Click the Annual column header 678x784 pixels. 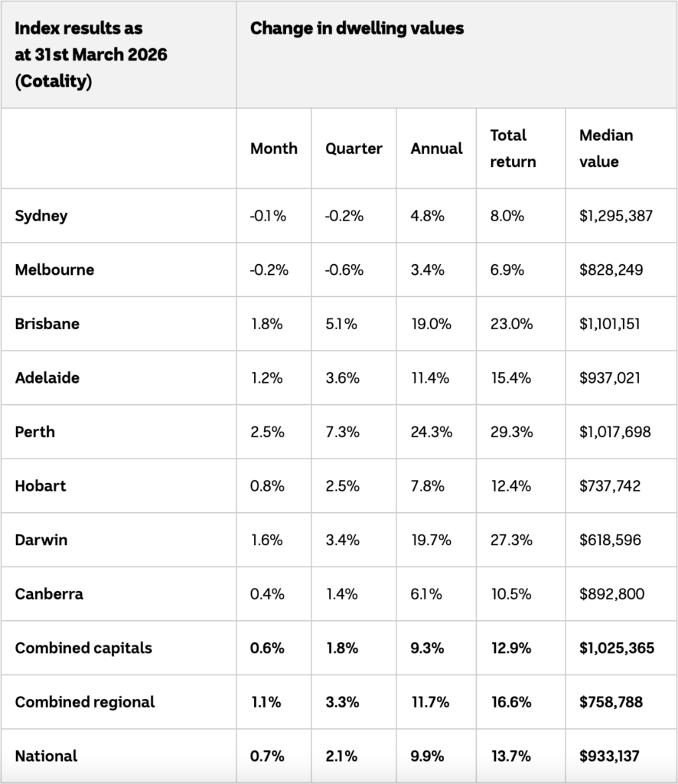pyautogui.click(x=437, y=149)
